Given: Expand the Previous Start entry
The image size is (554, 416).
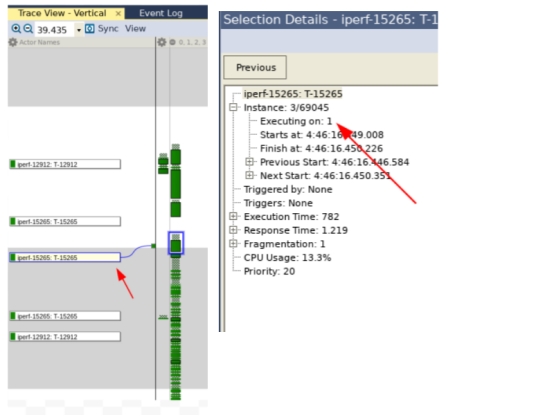Looking at the screenshot, I should [249, 162].
